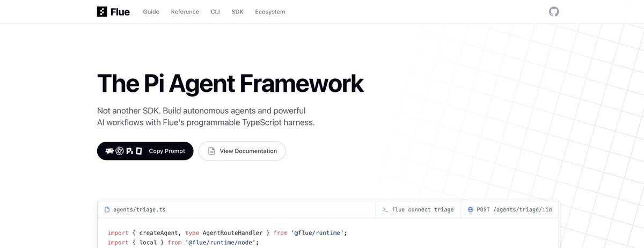Click the code line importing createAgent
This screenshot has width=644, height=248.
pos(228,233)
